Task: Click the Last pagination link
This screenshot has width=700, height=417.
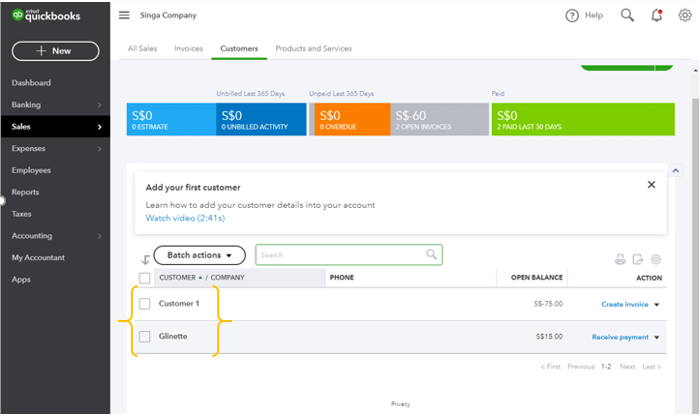Action: pos(652,367)
